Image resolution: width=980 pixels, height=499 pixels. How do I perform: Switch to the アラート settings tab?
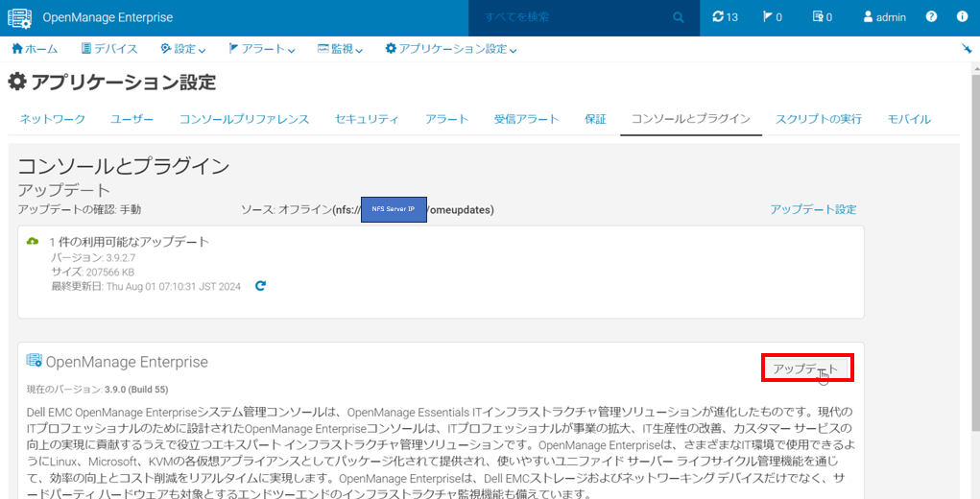(447, 119)
